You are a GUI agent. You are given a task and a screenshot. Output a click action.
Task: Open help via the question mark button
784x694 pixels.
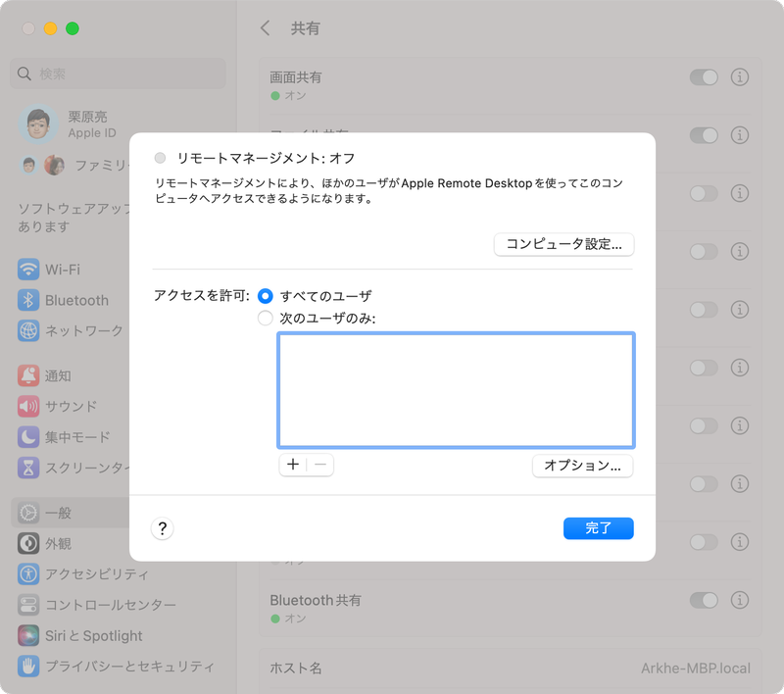click(164, 527)
